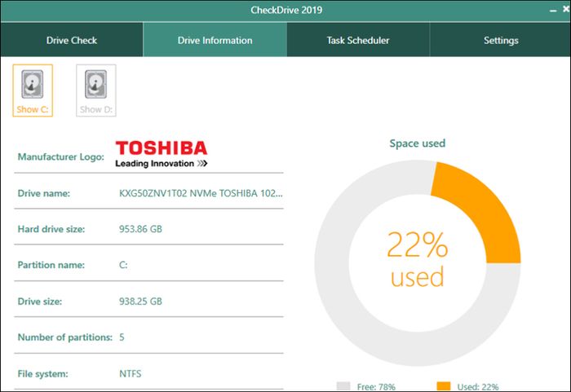Click the Hard drive size: label
The width and height of the screenshot is (571, 392).
point(51,229)
